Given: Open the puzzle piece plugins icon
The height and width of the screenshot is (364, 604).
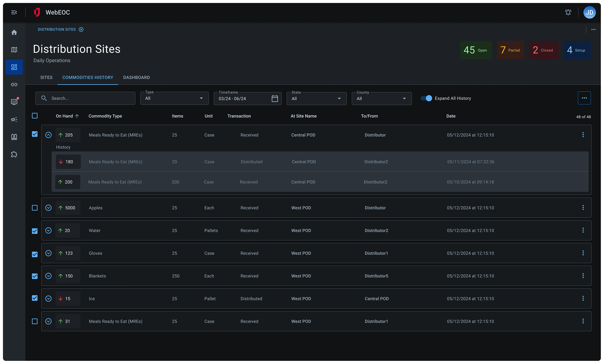Looking at the screenshot, I should [x=14, y=154].
